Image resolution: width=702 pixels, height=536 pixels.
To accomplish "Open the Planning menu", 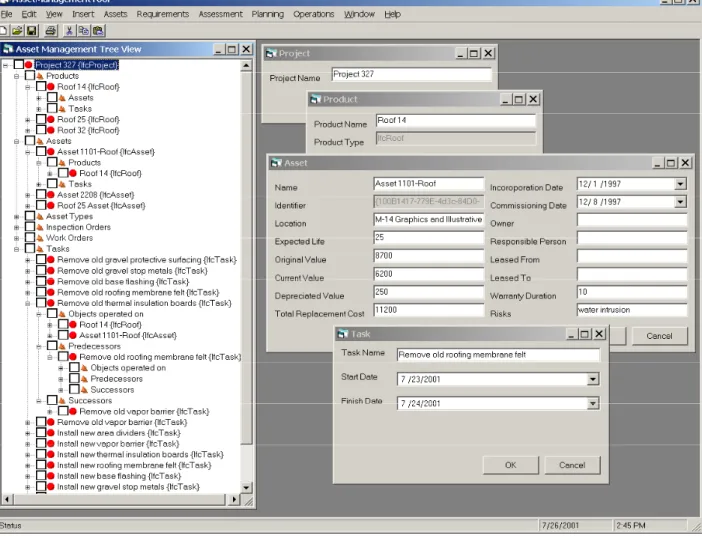I will (x=268, y=14).
